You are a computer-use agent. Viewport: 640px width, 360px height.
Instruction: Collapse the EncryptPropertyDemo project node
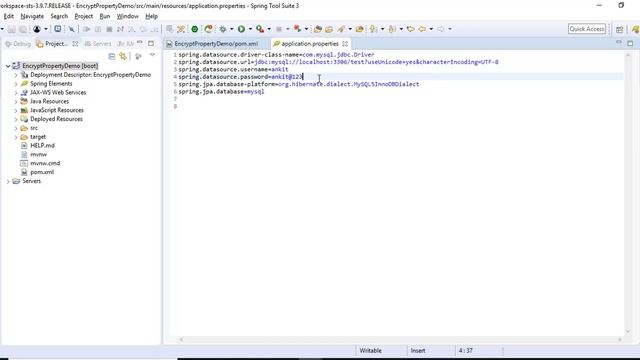8,66
